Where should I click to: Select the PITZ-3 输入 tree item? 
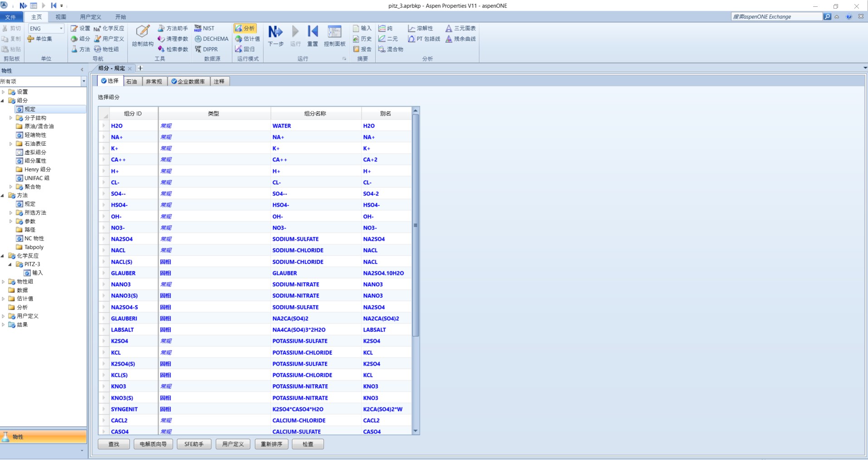[33, 273]
